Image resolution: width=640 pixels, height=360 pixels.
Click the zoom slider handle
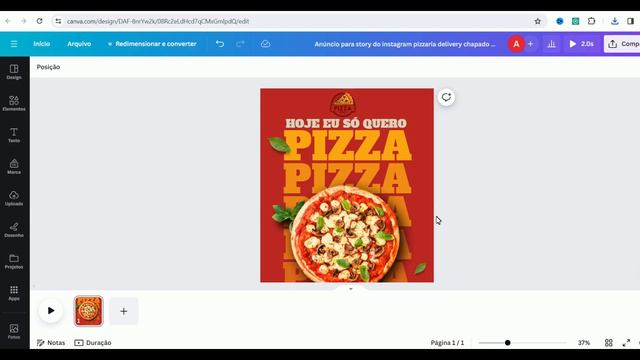[x=507, y=343]
